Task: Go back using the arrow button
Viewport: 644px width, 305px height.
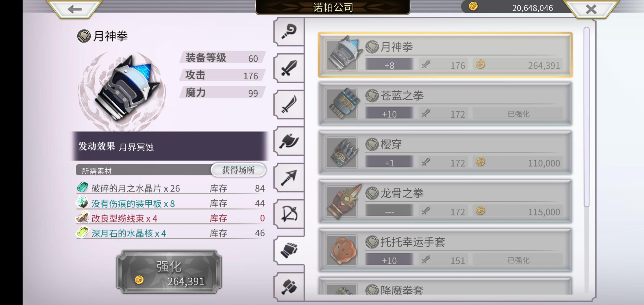Action: (x=75, y=9)
